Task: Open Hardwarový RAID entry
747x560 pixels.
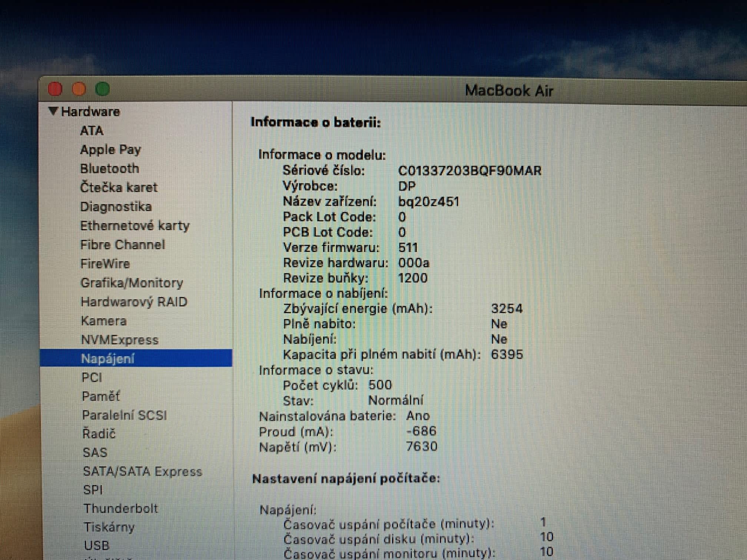Action: [x=134, y=302]
